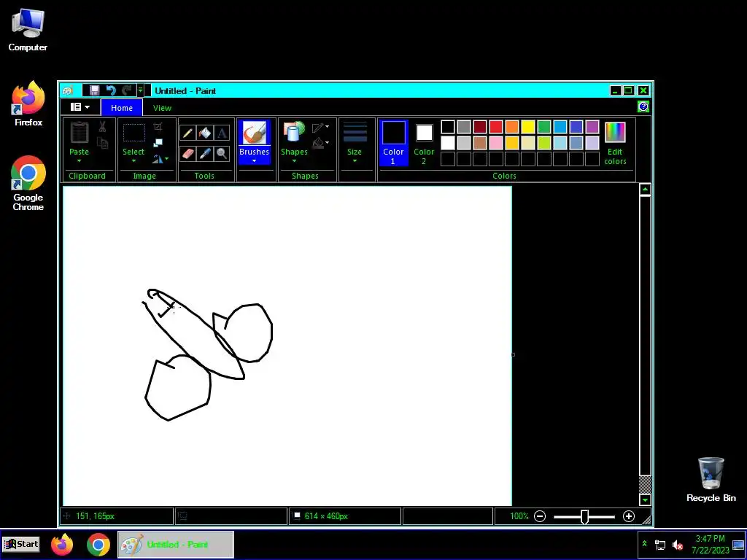Expand the Paste dropdown arrow
This screenshot has height=560, width=747.
pyautogui.click(x=79, y=161)
